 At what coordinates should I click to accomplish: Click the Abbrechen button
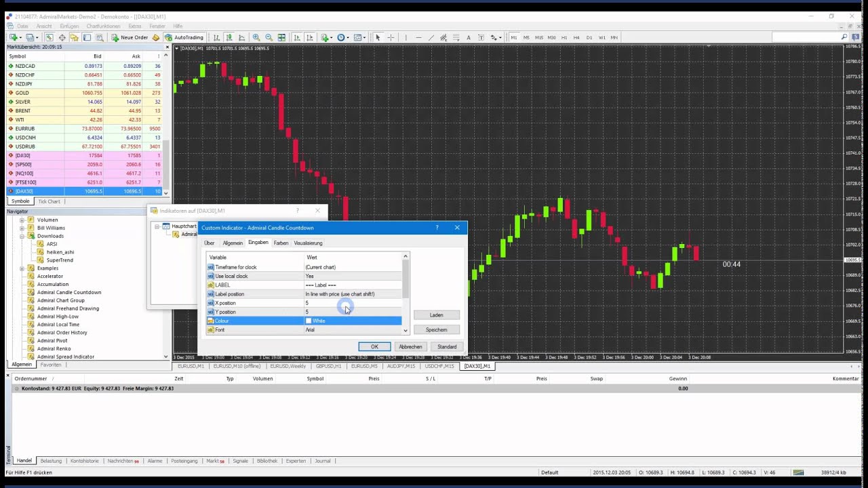point(410,346)
